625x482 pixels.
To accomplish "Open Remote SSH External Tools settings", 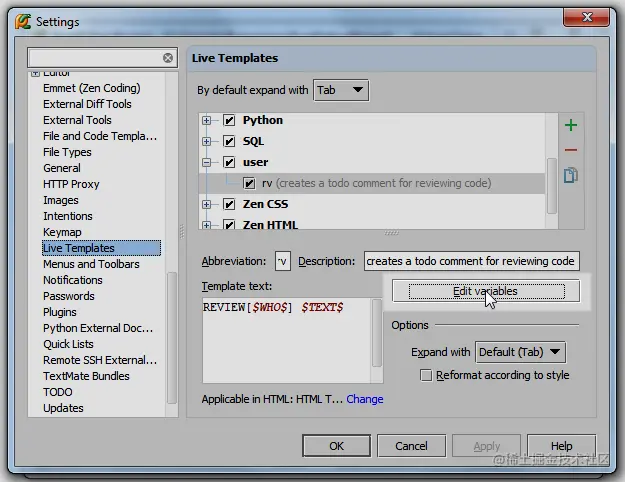I will pos(100,360).
